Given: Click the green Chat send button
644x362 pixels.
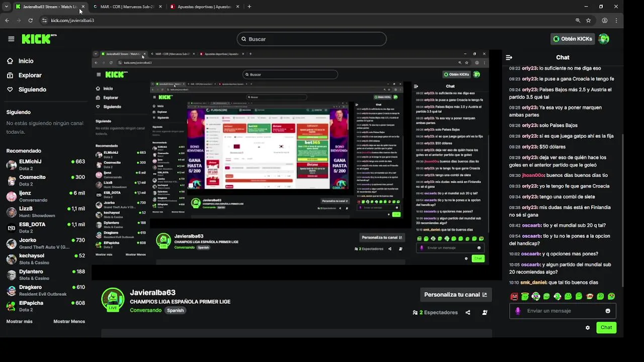Looking at the screenshot, I should tap(606, 327).
